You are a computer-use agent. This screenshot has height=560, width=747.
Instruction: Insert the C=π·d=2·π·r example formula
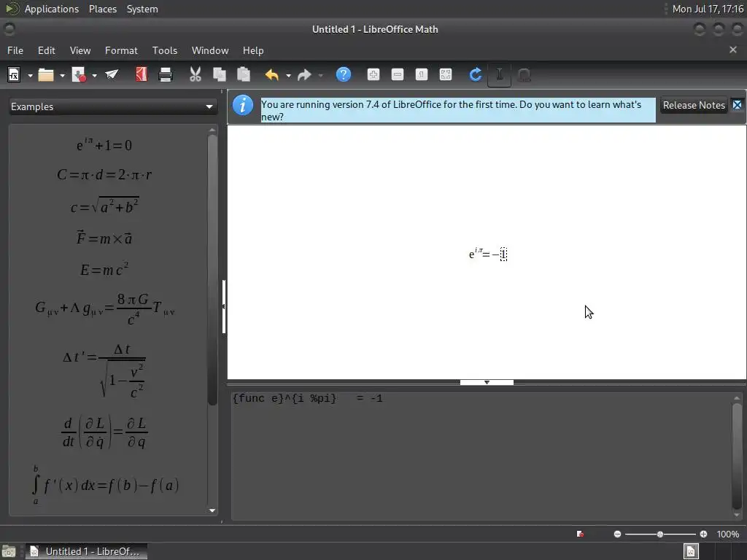coord(104,175)
